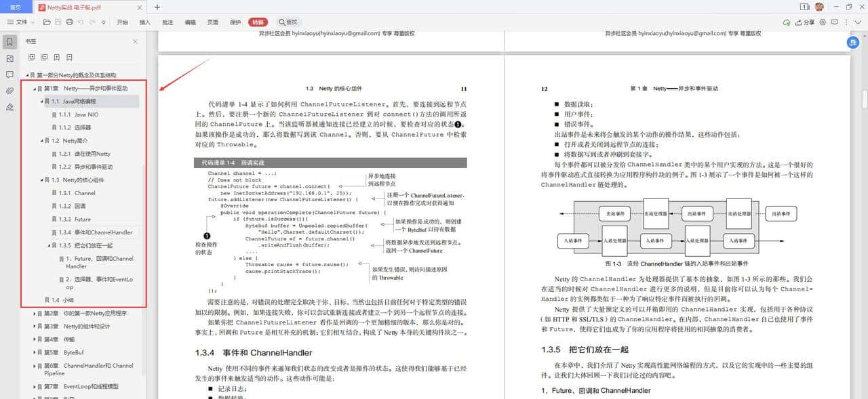868x399 pixels.
Task: Toggle collapse ribbon with chevron top right
Action: (x=858, y=22)
